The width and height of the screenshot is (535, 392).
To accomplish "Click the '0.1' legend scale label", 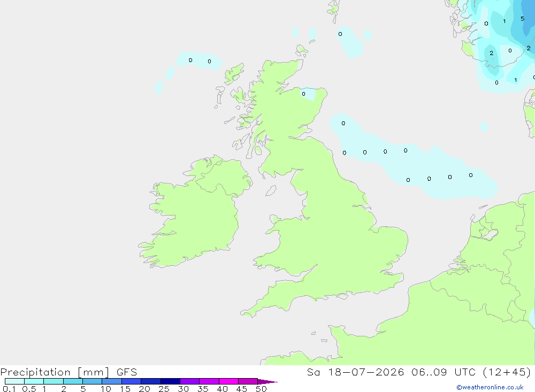I will point(9,389).
